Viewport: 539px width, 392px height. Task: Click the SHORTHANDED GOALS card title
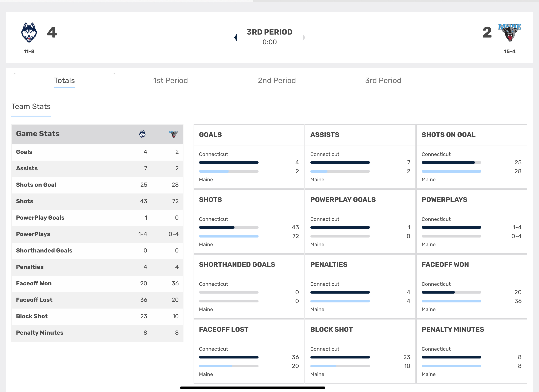237,264
